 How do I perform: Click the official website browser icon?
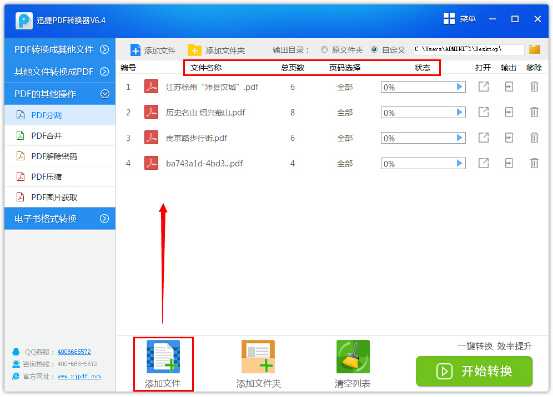pos(16,376)
